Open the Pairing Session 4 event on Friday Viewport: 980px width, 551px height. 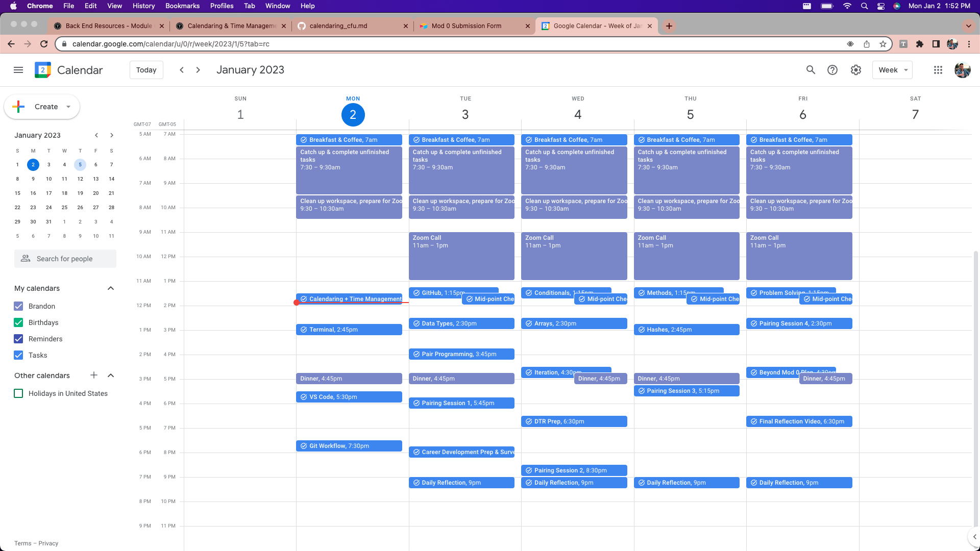click(x=799, y=323)
